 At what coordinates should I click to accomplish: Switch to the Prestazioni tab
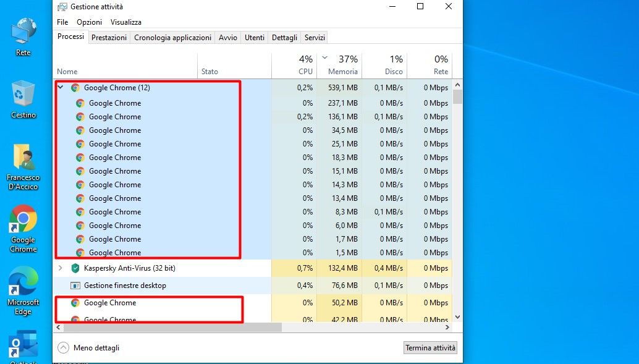[x=109, y=38]
